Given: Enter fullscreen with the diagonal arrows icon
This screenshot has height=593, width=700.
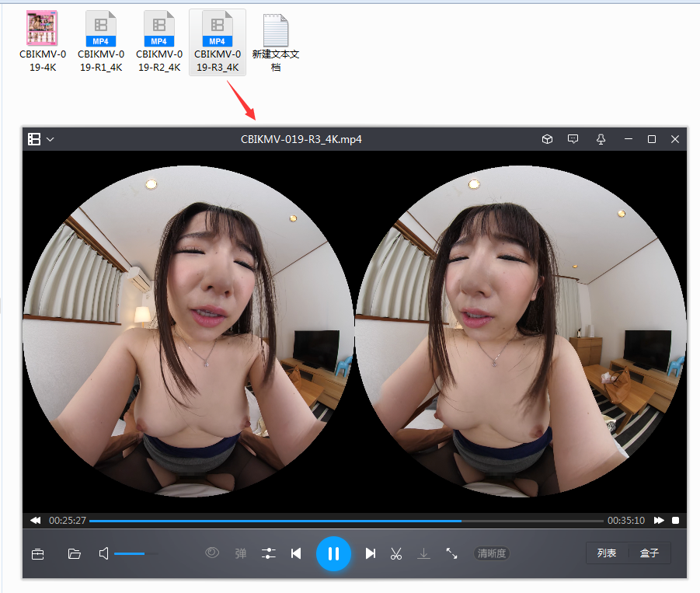Looking at the screenshot, I should [451, 553].
